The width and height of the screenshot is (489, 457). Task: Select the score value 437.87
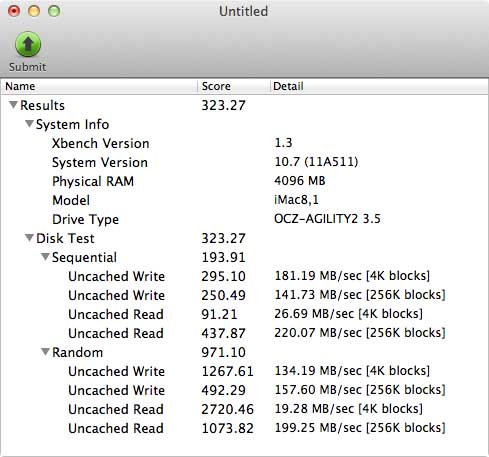coord(223,333)
